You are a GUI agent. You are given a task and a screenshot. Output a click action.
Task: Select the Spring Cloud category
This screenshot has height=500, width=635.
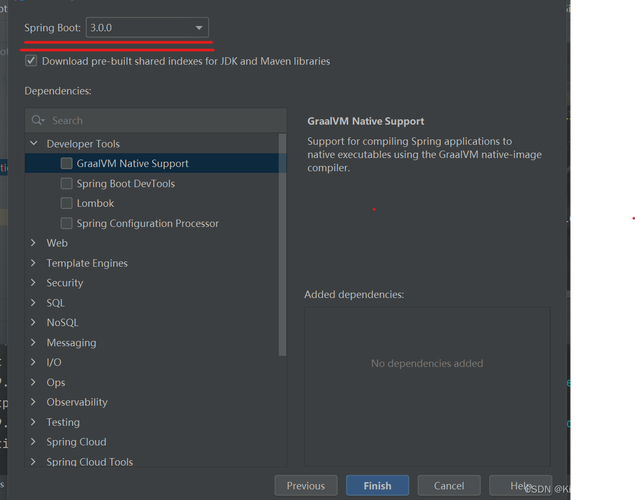click(x=76, y=442)
